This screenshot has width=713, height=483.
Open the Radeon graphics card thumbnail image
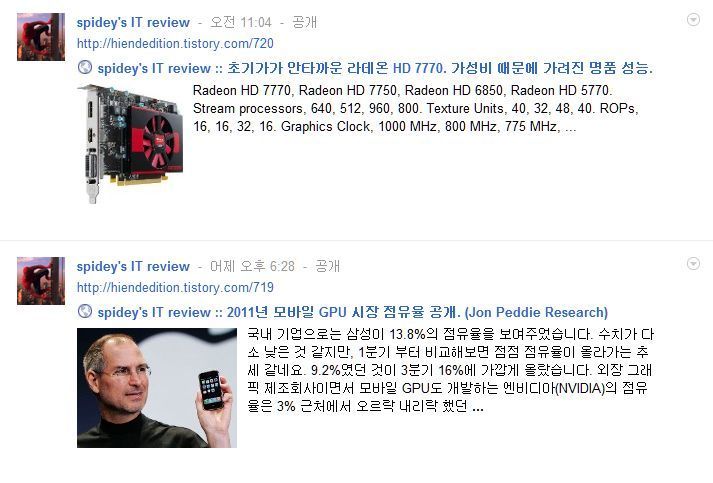click(131, 144)
